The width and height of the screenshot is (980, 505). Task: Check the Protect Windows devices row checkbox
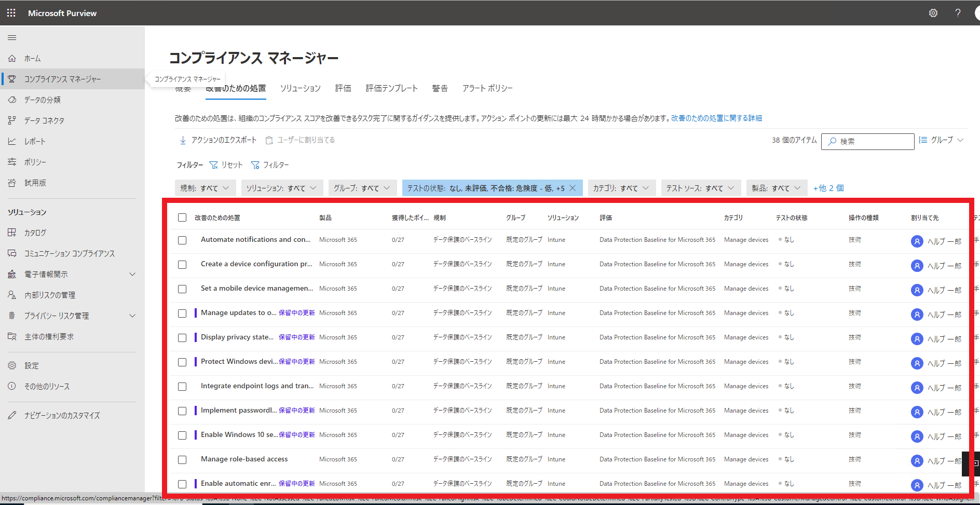[x=182, y=362]
